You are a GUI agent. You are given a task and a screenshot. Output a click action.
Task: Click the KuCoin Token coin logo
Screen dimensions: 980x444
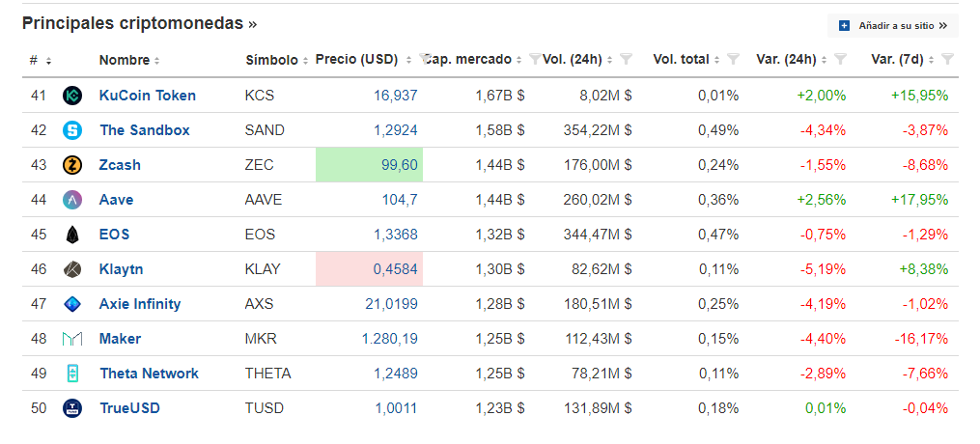click(x=72, y=96)
